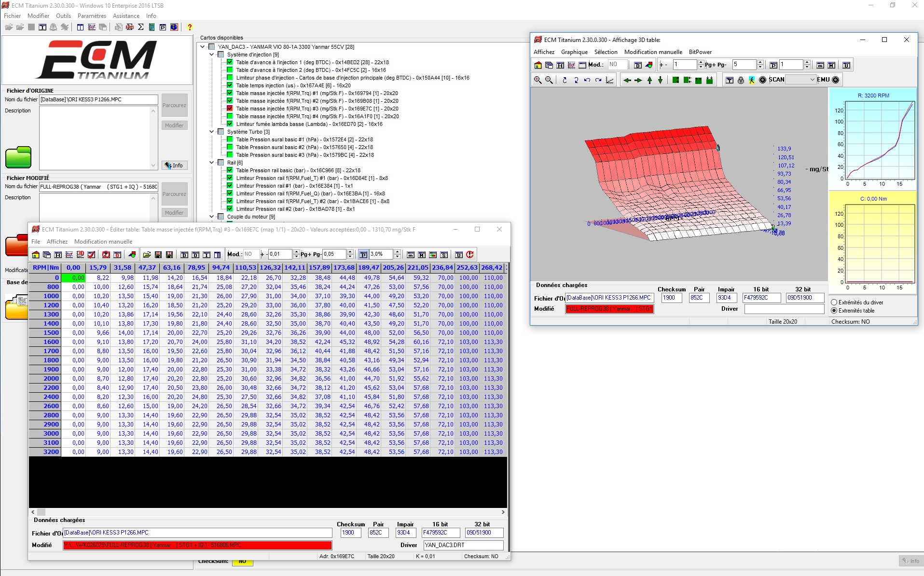Click scrollbar down arrow in original description box

(153, 165)
